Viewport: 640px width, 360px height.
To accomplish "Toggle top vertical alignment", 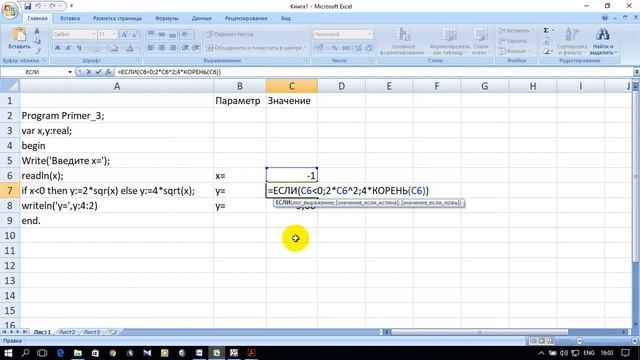I will click(x=151, y=34).
